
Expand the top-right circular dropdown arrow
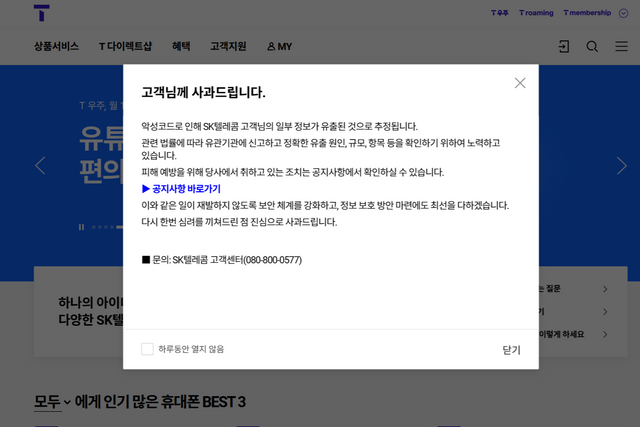623,13
